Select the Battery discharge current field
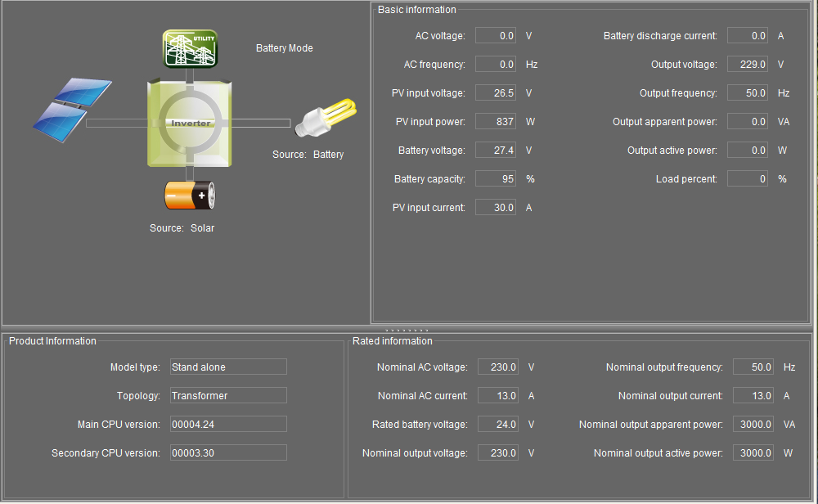 point(748,35)
